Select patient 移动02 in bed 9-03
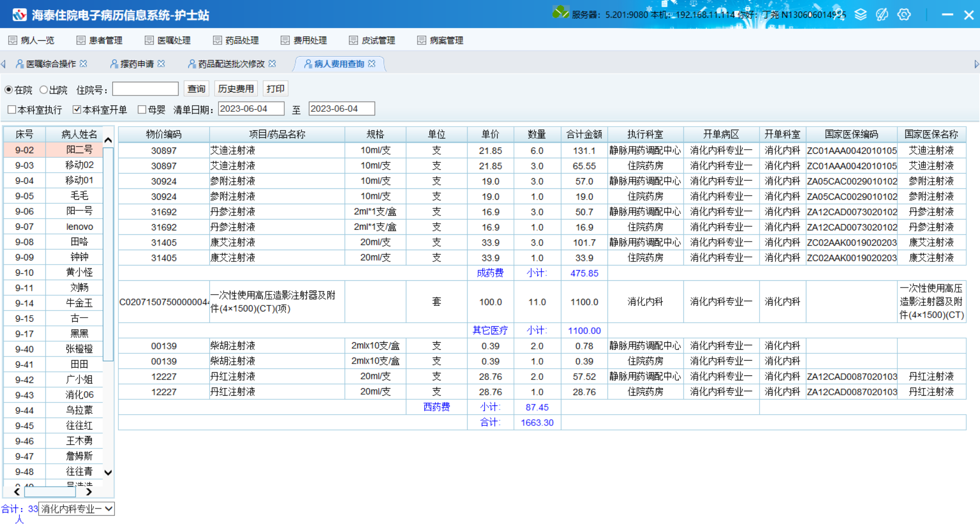980x526 pixels. 53,165
